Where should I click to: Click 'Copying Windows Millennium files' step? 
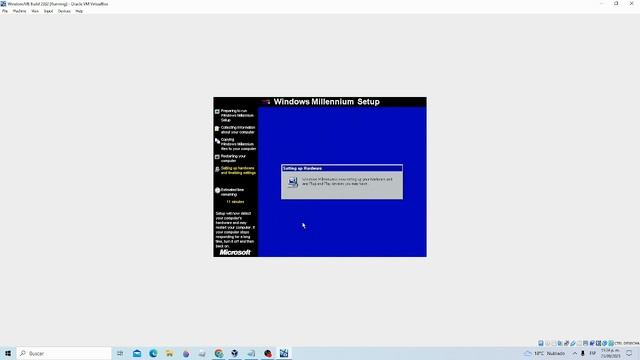(238, 144)
